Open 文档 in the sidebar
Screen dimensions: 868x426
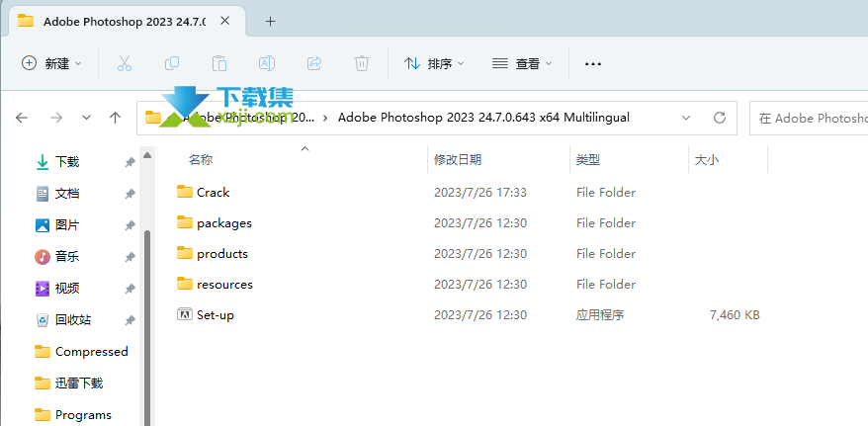67,193
